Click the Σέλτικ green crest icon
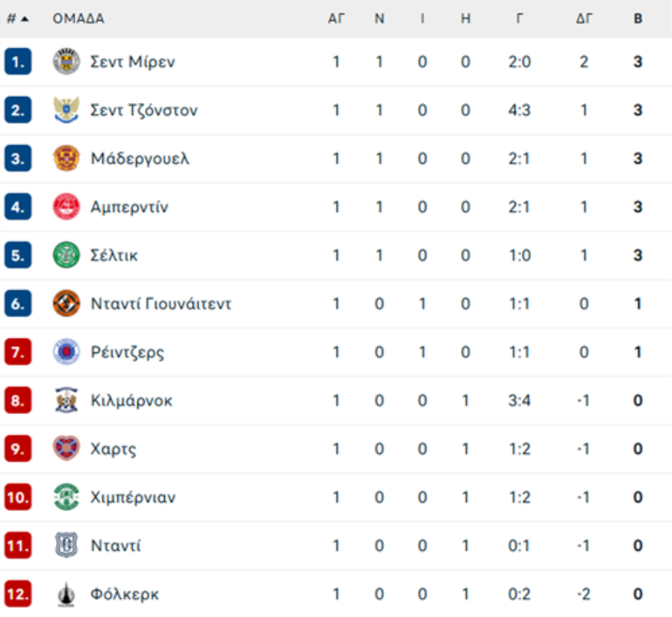 click(x=66, y=254)
